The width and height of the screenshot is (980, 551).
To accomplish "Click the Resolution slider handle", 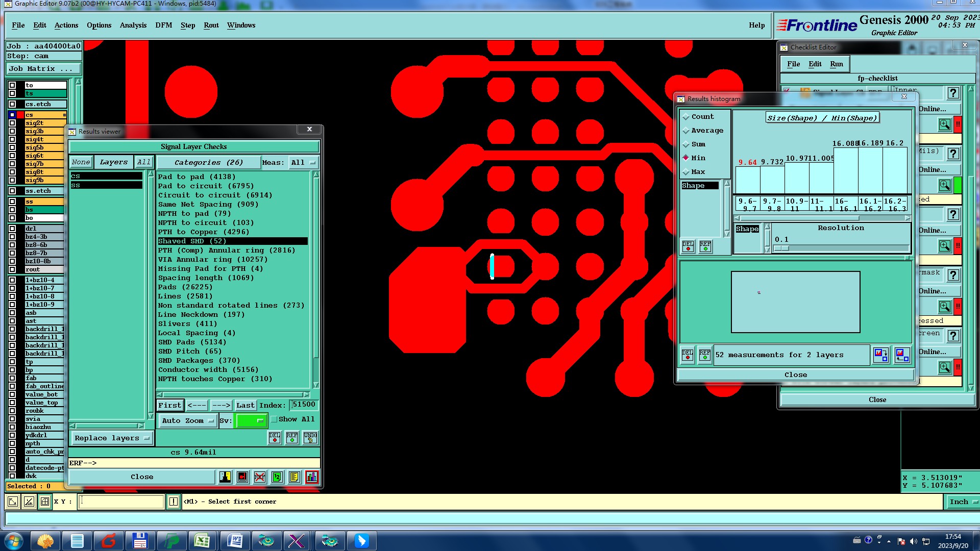I will (781, 248).
